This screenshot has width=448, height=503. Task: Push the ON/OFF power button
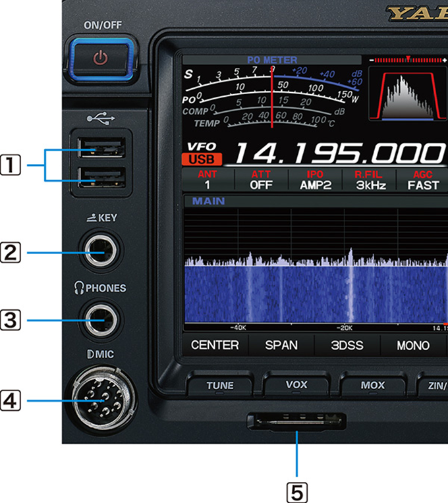tap(101, 59)
